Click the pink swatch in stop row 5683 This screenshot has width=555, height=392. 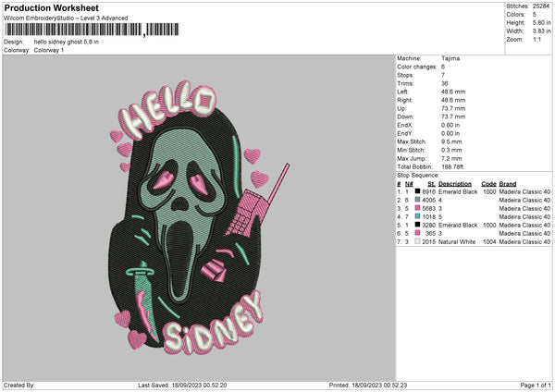pos(417,208)
